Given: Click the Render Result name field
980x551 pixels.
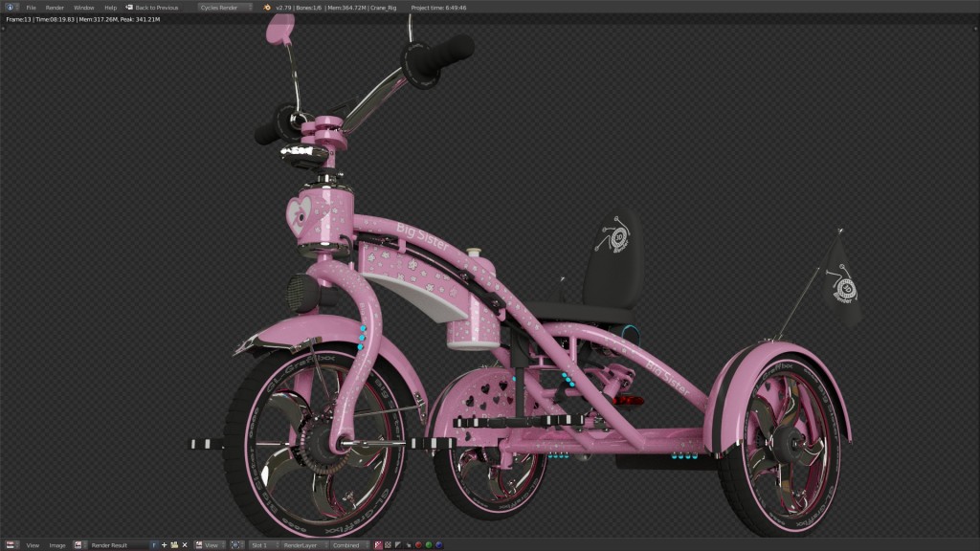Looking at the screenshot, I should [114, 543].
